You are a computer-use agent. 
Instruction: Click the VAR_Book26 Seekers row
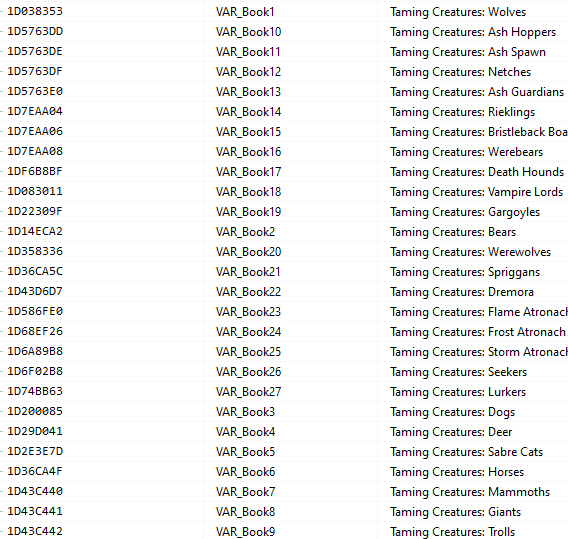[284, 372]
